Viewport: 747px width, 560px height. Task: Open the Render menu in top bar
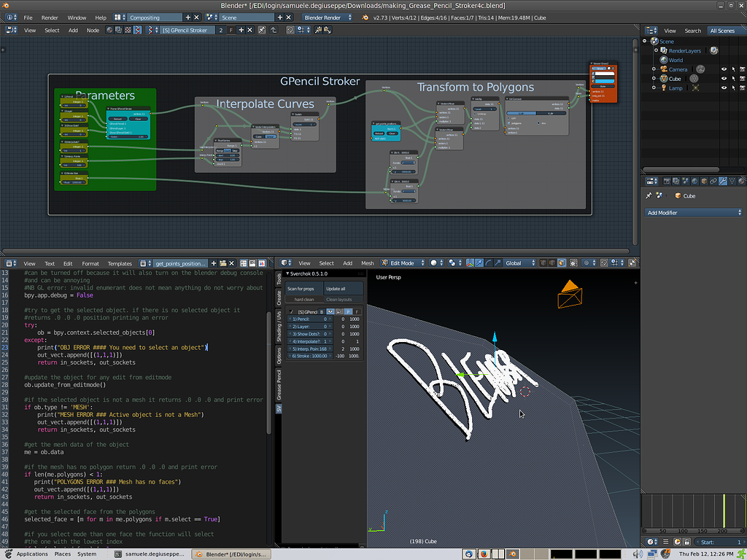click(x=50, y=17)
